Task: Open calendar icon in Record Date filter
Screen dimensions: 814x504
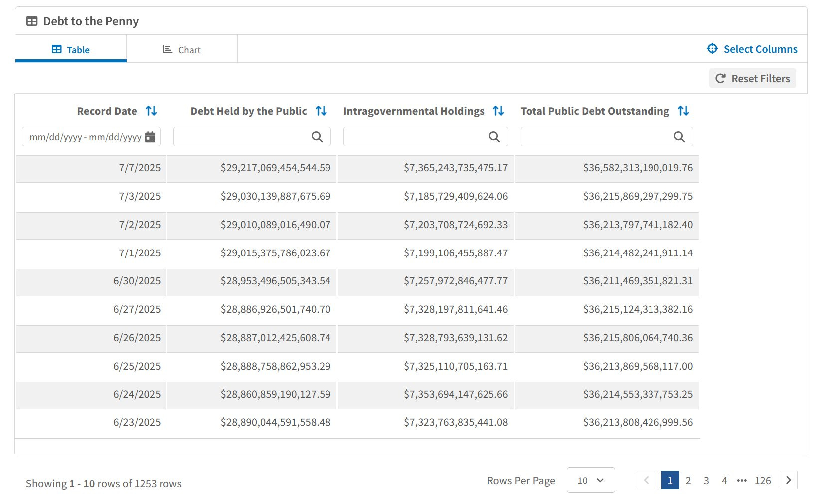Action: 150,137
